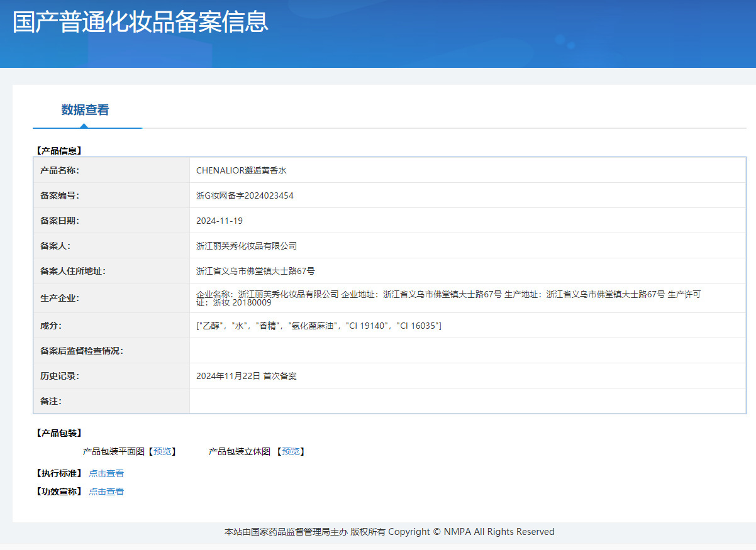Viewport: 756px width, 550px height.
Task: Click 点击查看 next to 功效宣称
Action: click(106, 492)
